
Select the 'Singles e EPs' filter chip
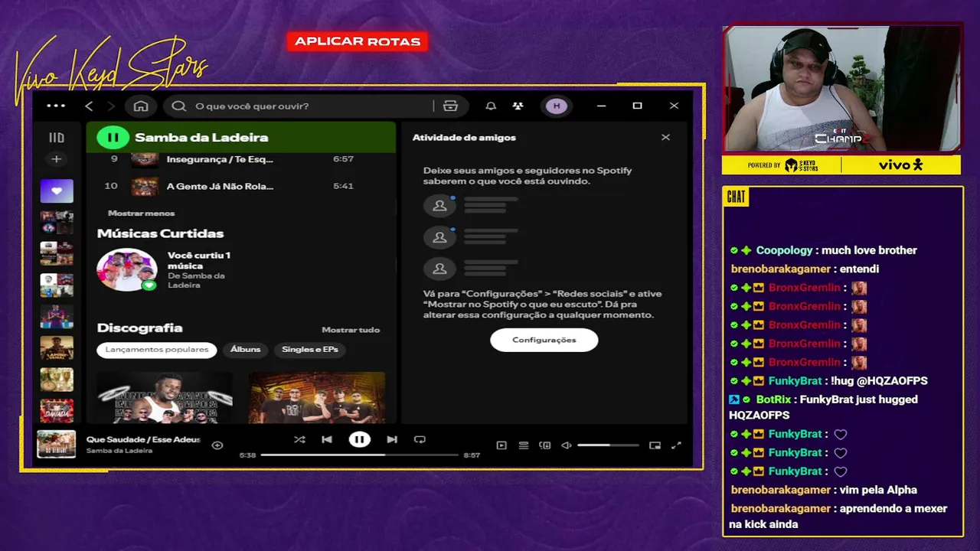tap(310, 350)
